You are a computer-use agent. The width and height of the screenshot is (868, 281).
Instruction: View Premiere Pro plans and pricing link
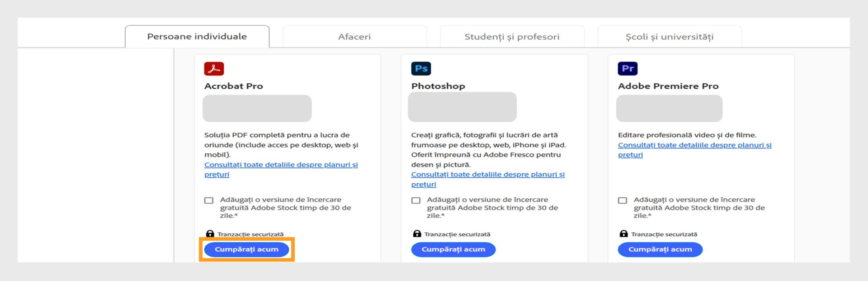694,145
